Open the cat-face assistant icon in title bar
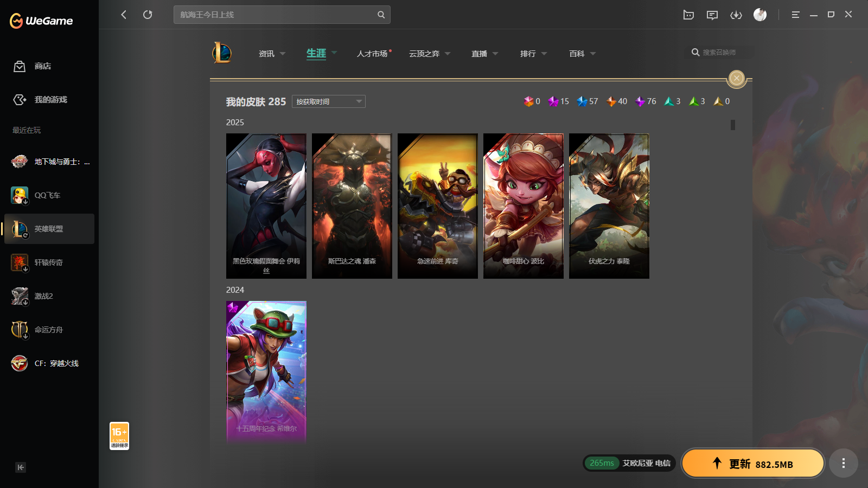 (x=688, y=15)
